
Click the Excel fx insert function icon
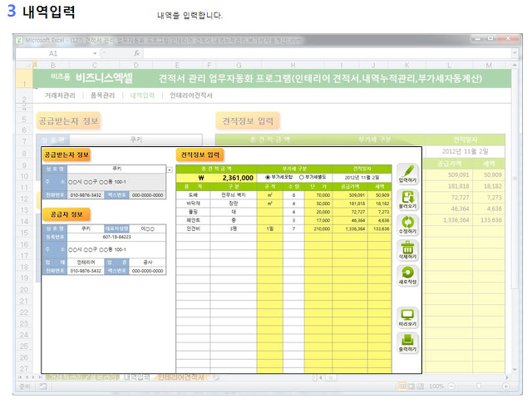pyautogui.click(x=136, y=53)
